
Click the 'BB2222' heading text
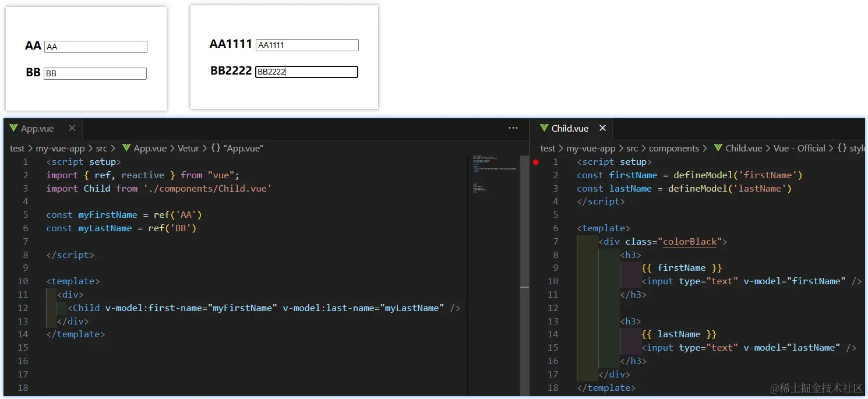pyautogui.click(x=231, y=71)
